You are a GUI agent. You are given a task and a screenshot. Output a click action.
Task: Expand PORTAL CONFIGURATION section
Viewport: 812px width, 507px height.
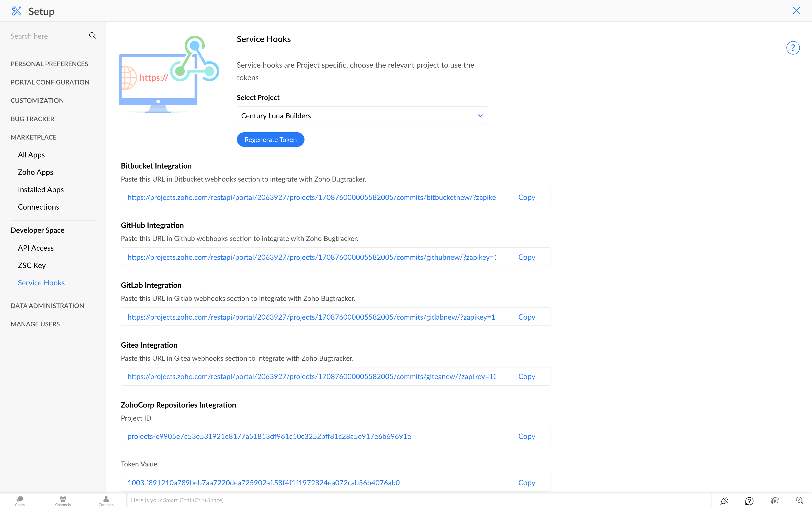coord(50,82)
